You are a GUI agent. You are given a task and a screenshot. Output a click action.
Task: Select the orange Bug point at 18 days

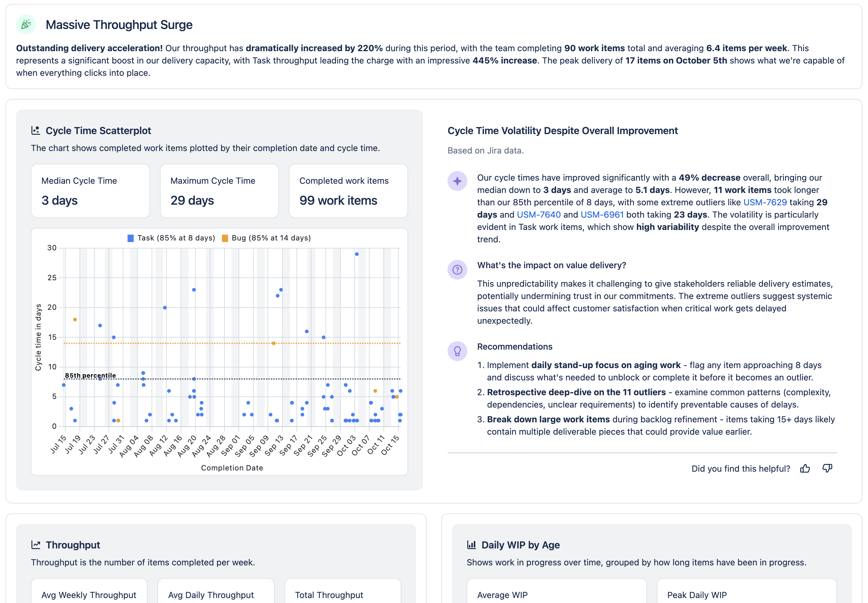[x=75, y=320]
